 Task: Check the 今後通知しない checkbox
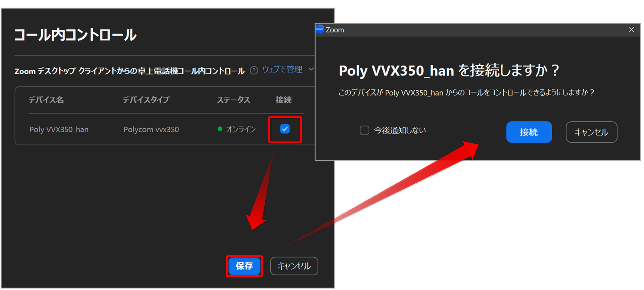click(x=364, y=130)
